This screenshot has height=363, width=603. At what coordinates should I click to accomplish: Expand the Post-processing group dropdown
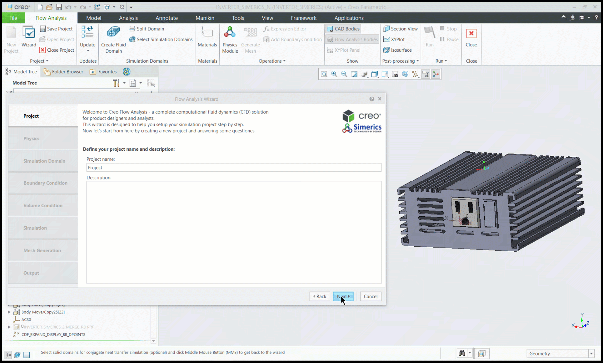click(400, 61)
